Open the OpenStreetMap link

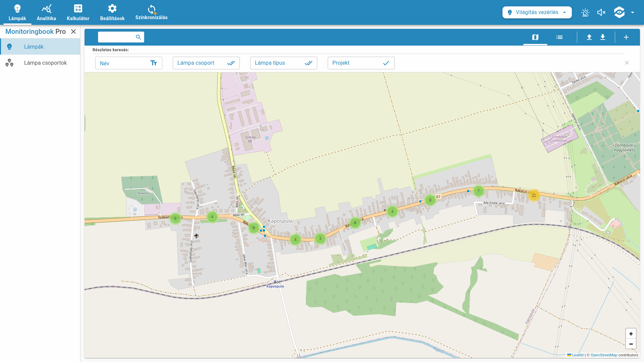coord(604,355)
